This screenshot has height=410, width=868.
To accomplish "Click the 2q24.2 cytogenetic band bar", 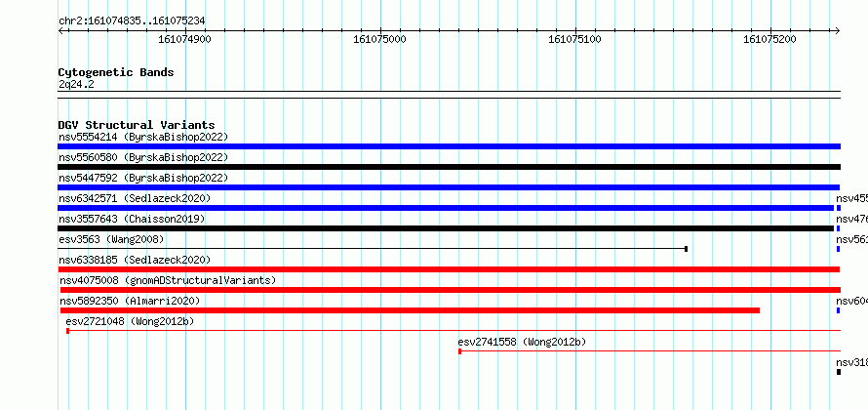I will (x=449, y=95).
